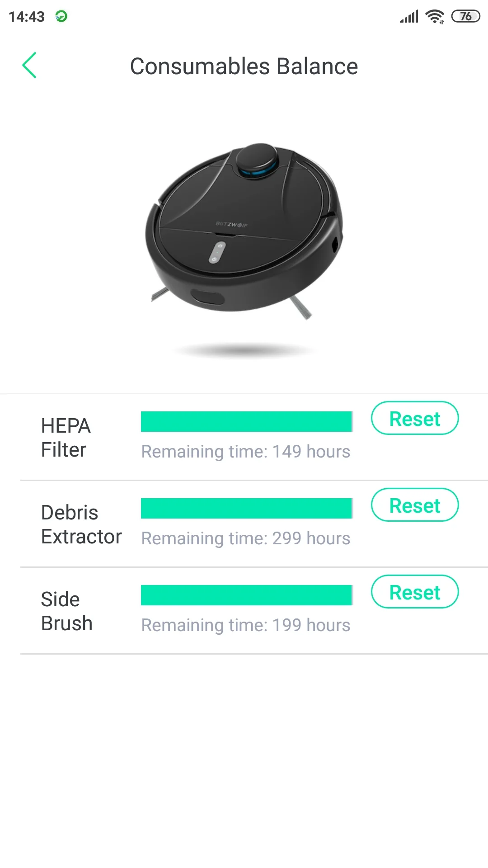488x868 pixels.
Task: Tap the 299 hours remaining text
Action: 246,538
